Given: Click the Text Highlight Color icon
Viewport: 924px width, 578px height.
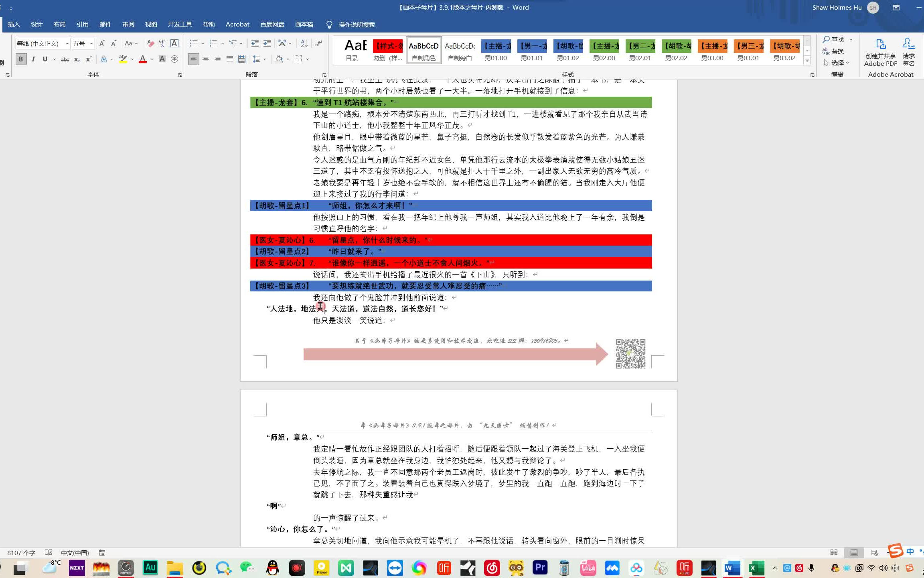Looking at the screenshot, I should point(122,59).
